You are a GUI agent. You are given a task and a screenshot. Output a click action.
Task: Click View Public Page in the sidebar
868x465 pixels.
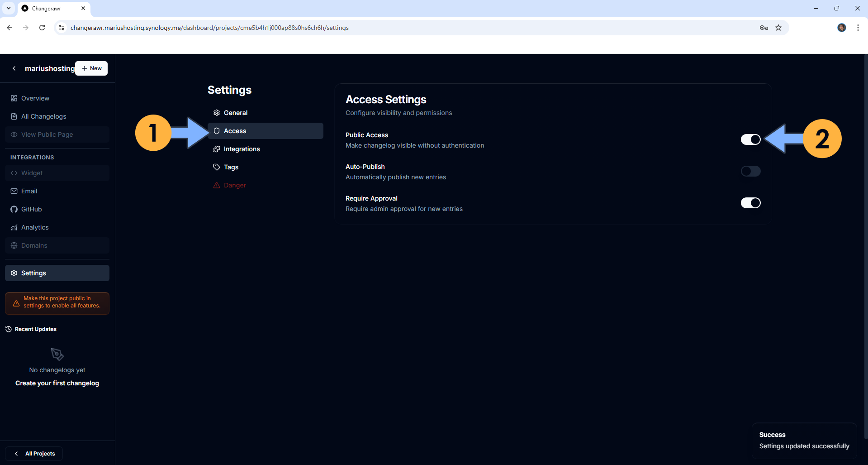tap(57, 134)
